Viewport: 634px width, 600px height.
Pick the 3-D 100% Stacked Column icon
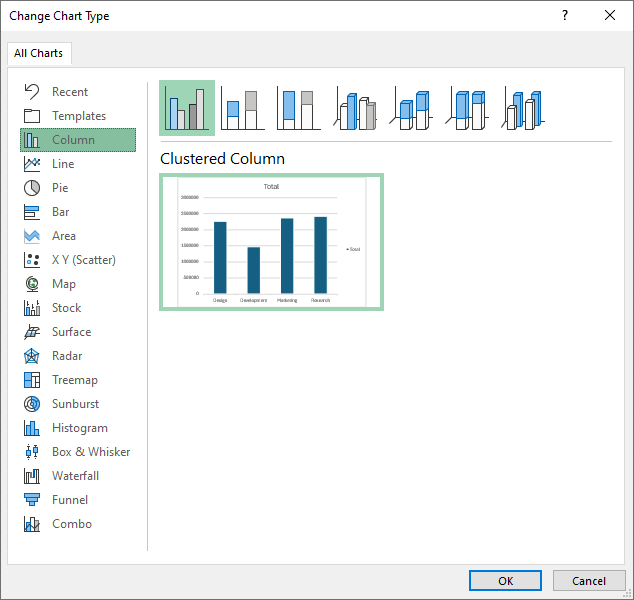[467, 109]
